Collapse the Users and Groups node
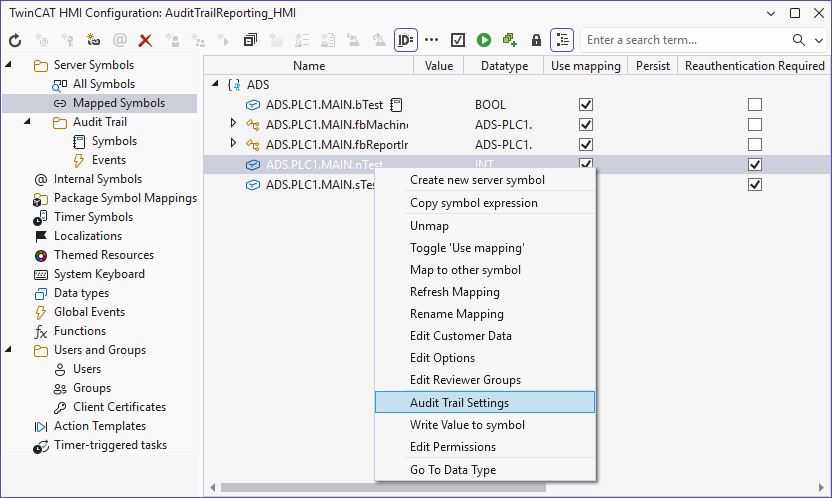 tap(8, 350)
